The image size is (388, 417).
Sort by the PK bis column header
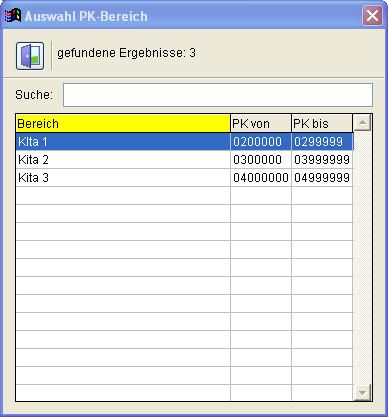pos(322,124)
